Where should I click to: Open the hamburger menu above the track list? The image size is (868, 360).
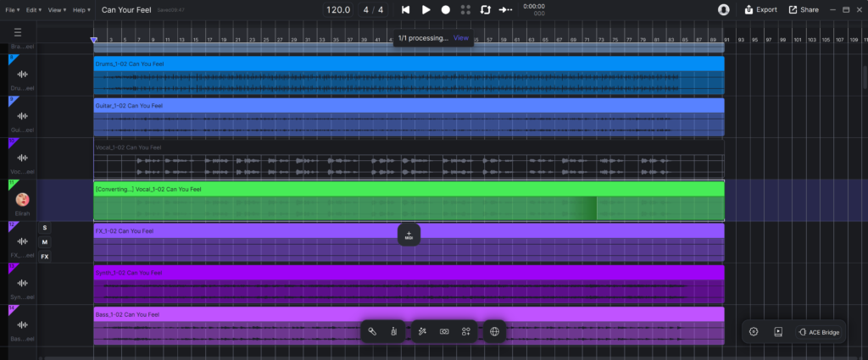[18, 33]
